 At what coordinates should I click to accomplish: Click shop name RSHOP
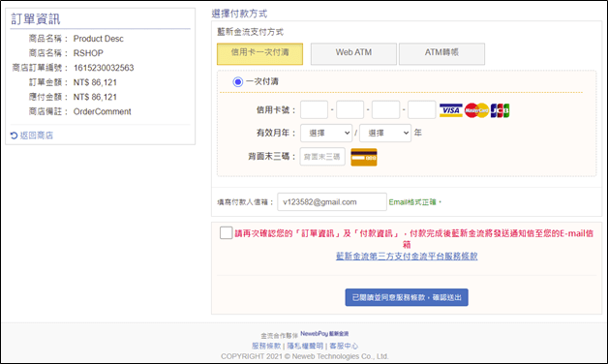click(x=88, y=53)
